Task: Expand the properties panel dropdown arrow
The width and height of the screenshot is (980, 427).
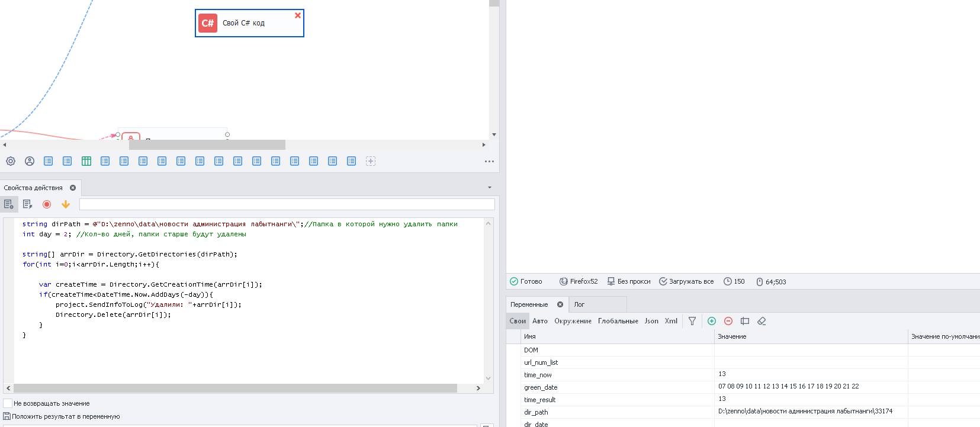Action: [x=490, y=188]
